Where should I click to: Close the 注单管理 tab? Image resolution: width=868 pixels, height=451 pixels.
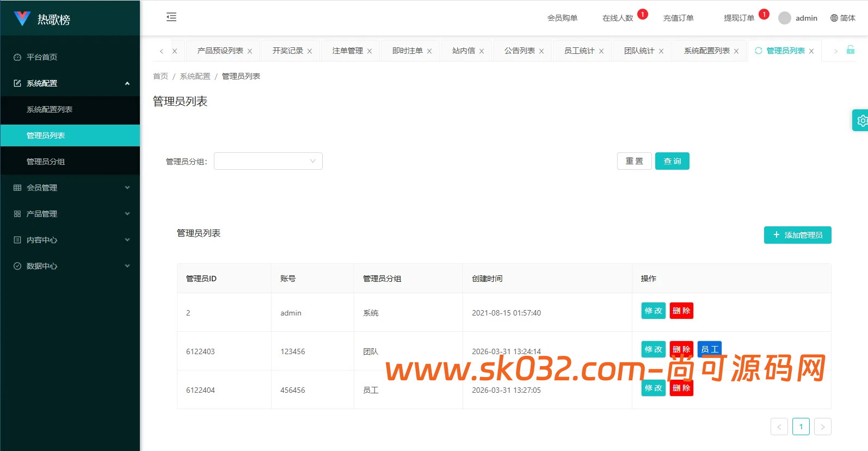(370, 51)
